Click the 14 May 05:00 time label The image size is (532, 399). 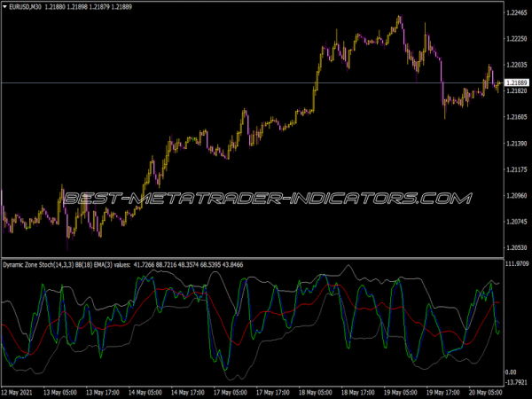145,392
